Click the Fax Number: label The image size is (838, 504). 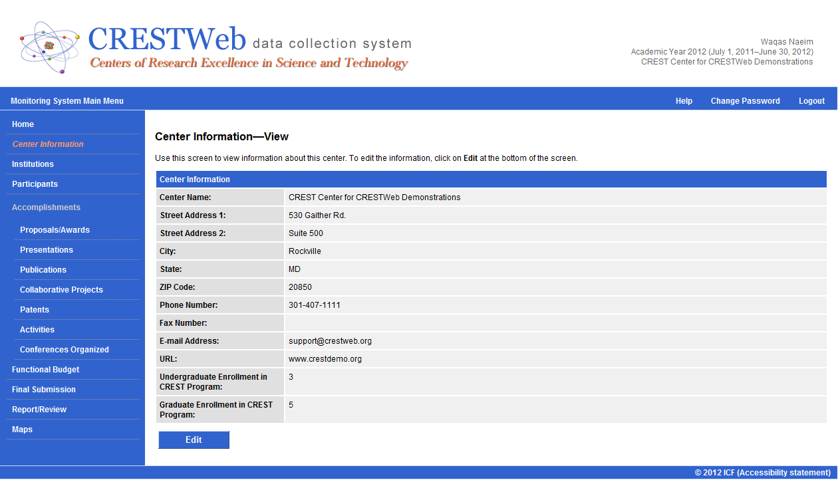click(184, 323)
